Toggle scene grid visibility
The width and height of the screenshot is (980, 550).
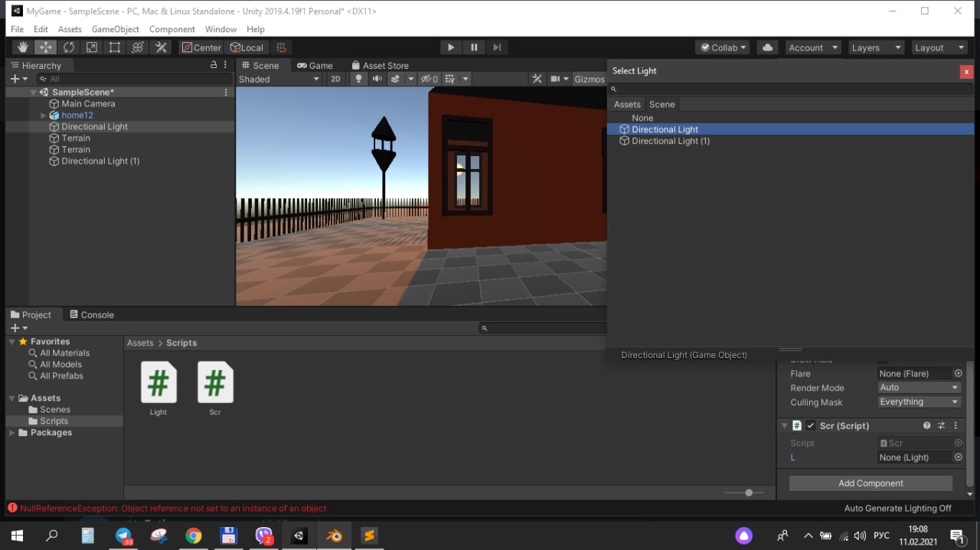(450, 79)
